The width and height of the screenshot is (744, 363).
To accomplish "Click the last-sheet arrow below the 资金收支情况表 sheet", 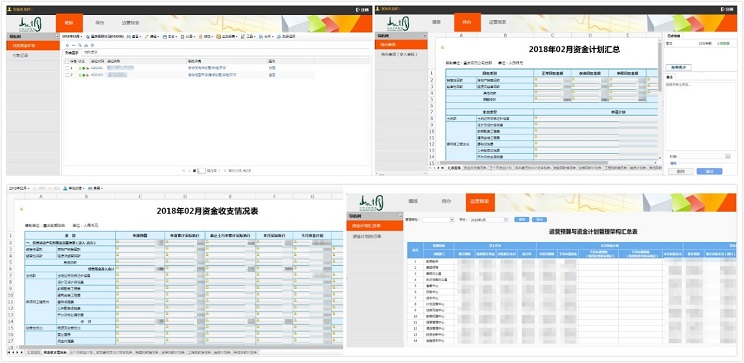I will tap(21, 353).
